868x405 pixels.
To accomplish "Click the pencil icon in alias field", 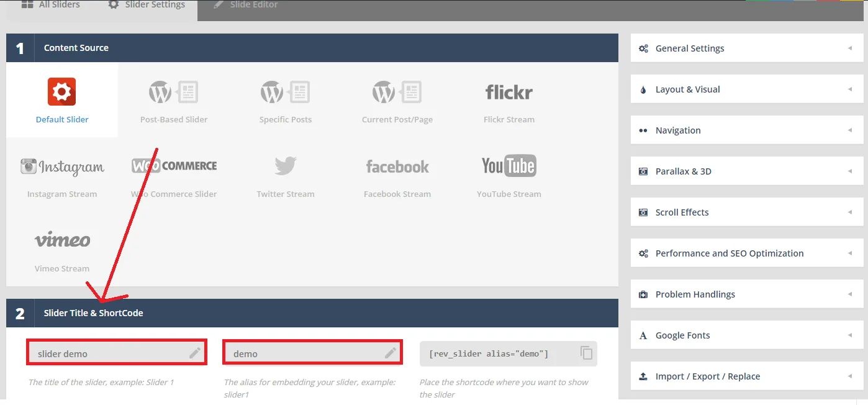I will pos(391,353).
